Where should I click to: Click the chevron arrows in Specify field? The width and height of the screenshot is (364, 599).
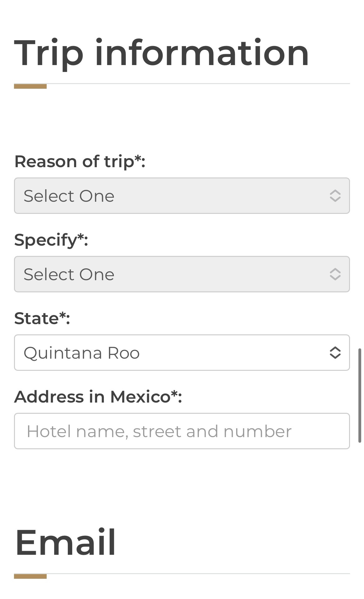[x=335, y=274]
